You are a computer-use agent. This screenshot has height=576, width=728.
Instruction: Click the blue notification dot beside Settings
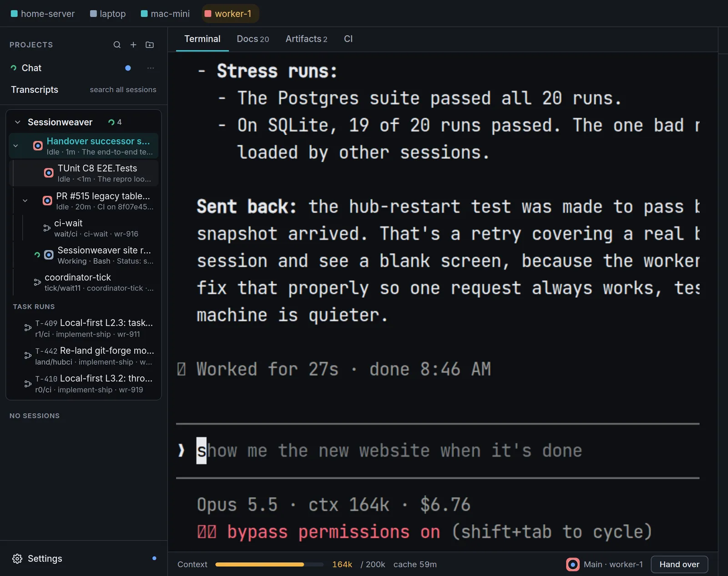point(154,558)
